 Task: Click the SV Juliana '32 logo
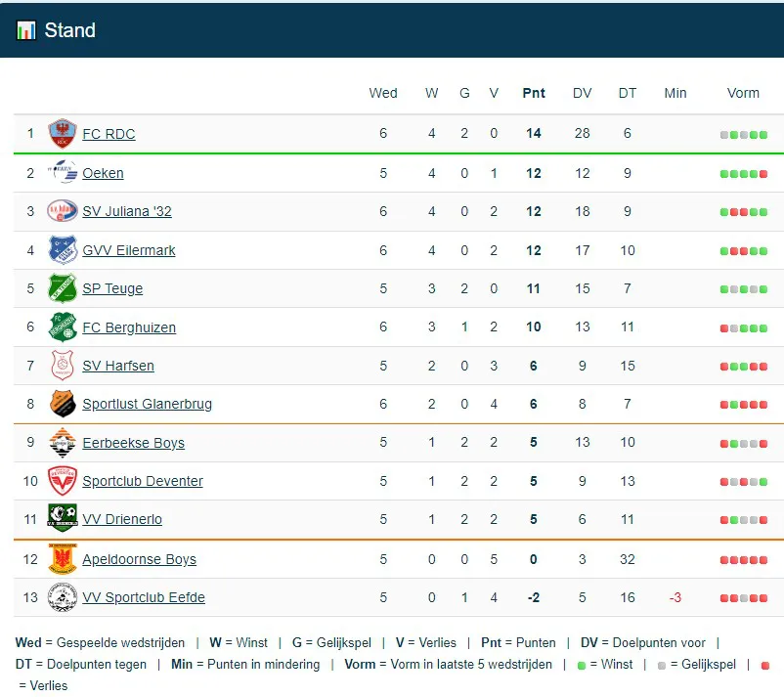pos(63,211)
